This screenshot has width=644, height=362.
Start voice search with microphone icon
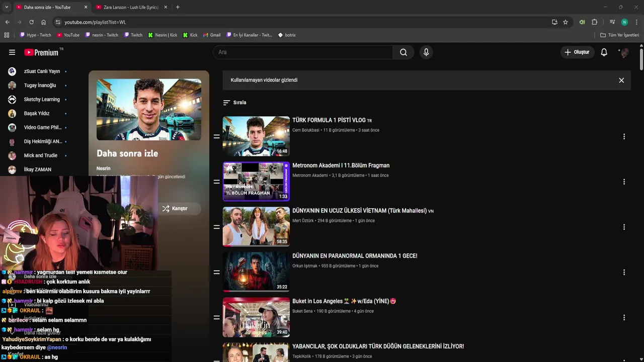coord(426,52)
